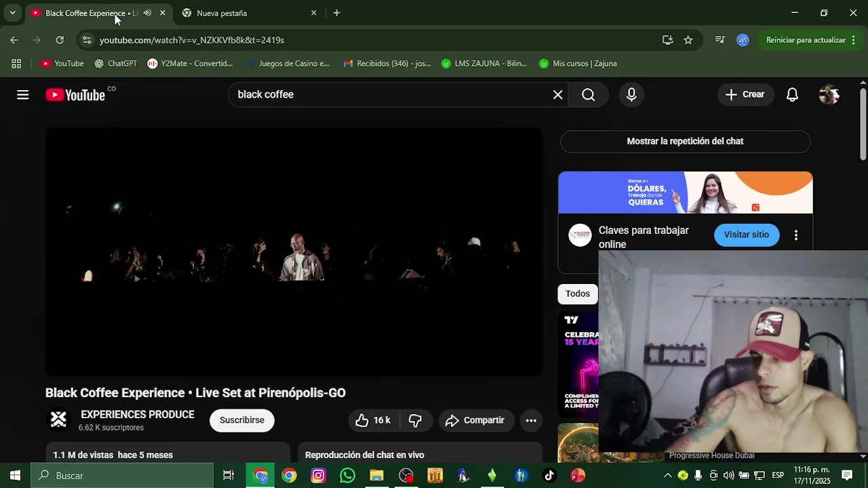Click Mostrar la repetición del chat

[685, 142]
